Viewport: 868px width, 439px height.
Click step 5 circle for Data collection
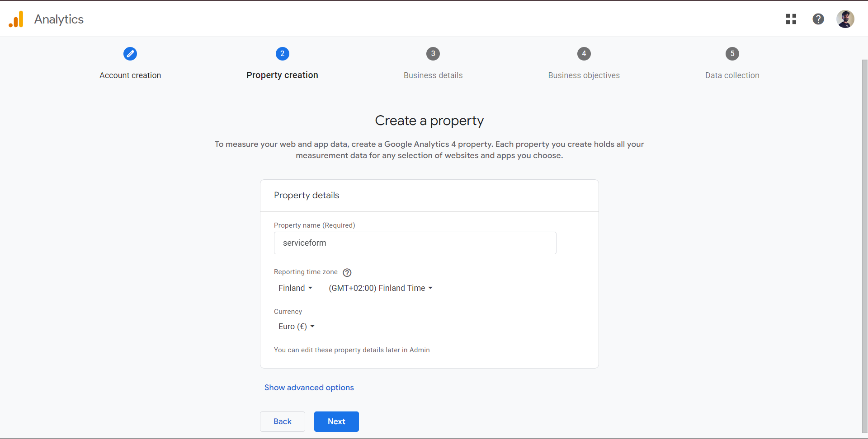(x=732, y=54)
